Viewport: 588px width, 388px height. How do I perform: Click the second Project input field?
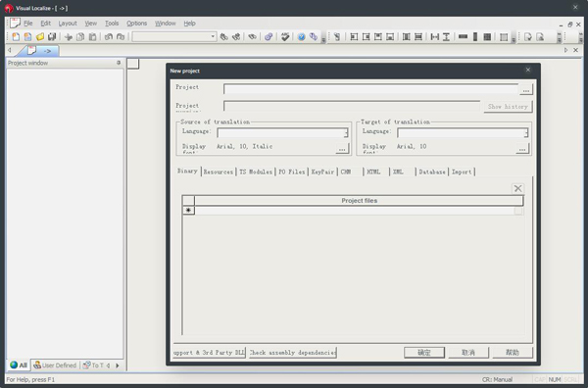click(x=352, y=106)
